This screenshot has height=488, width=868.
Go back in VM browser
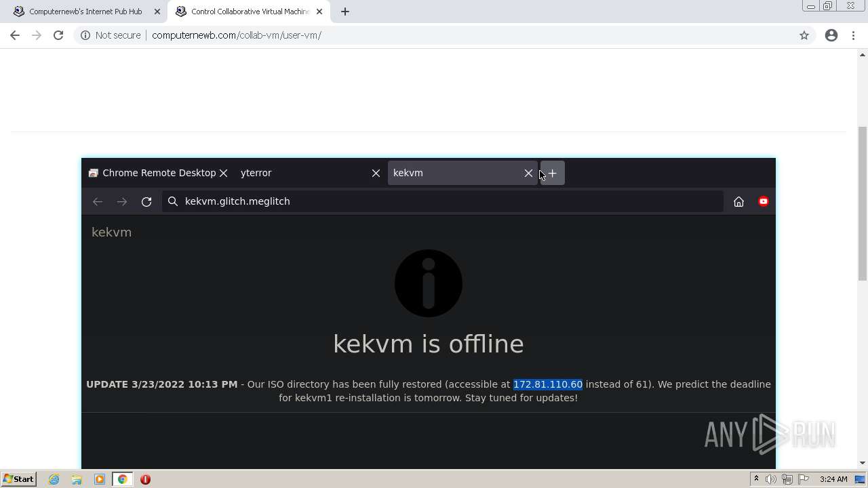point(98,201)
